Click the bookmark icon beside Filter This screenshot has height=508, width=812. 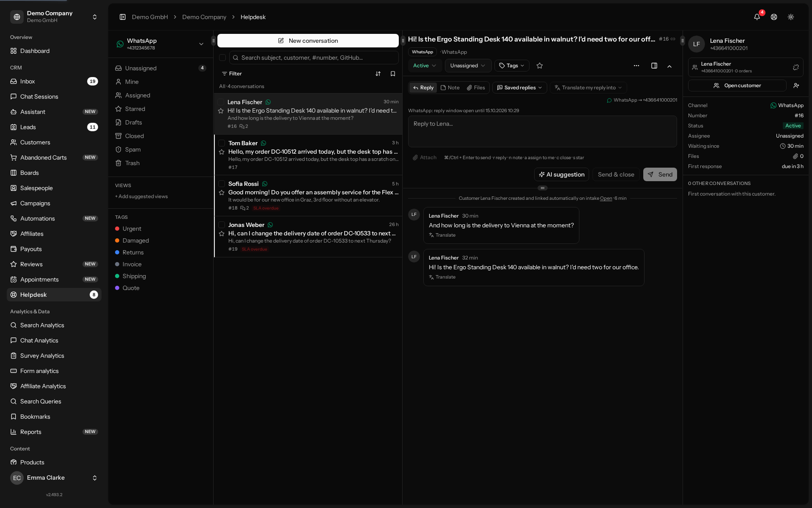(x=393, y=74)
